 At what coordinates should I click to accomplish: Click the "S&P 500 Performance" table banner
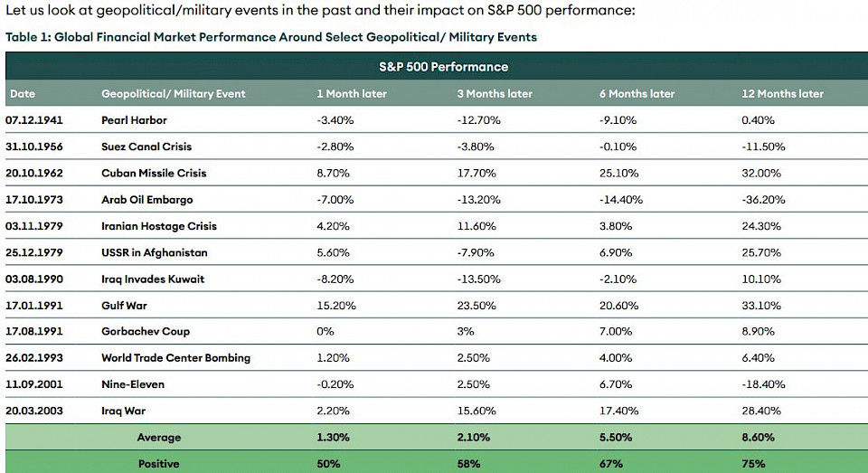[x=443, y=67]
